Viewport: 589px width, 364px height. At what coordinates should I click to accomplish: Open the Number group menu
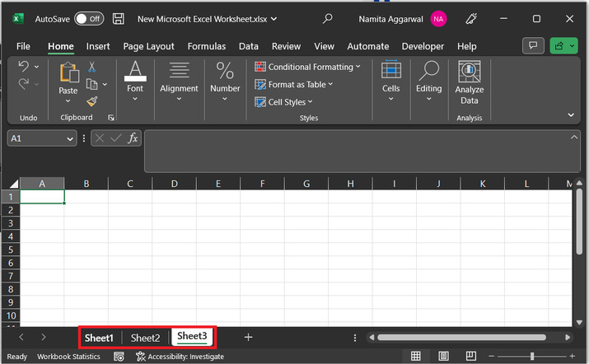click(x=225, y=81)
